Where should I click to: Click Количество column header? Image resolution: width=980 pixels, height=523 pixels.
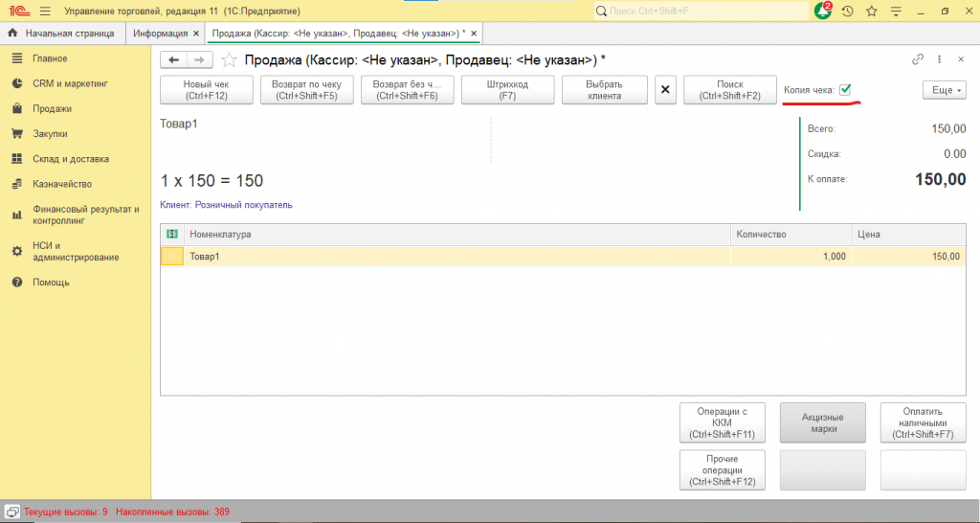[791, 234]
